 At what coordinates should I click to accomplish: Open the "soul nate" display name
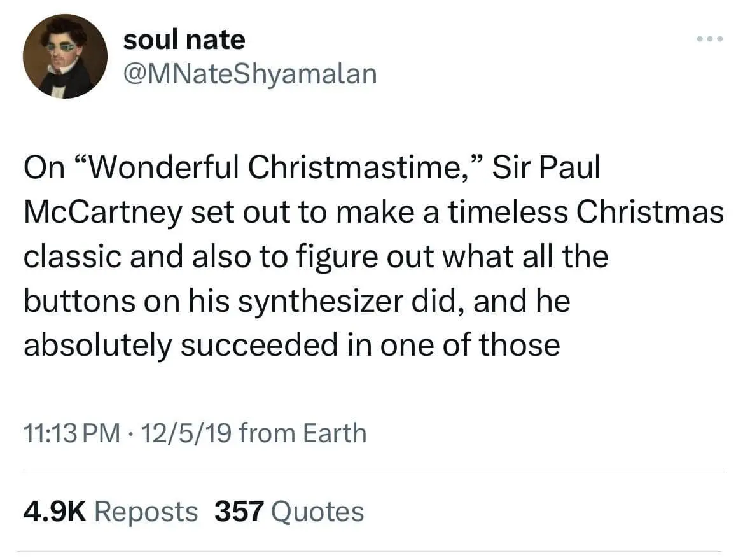[x=184, y=39]
